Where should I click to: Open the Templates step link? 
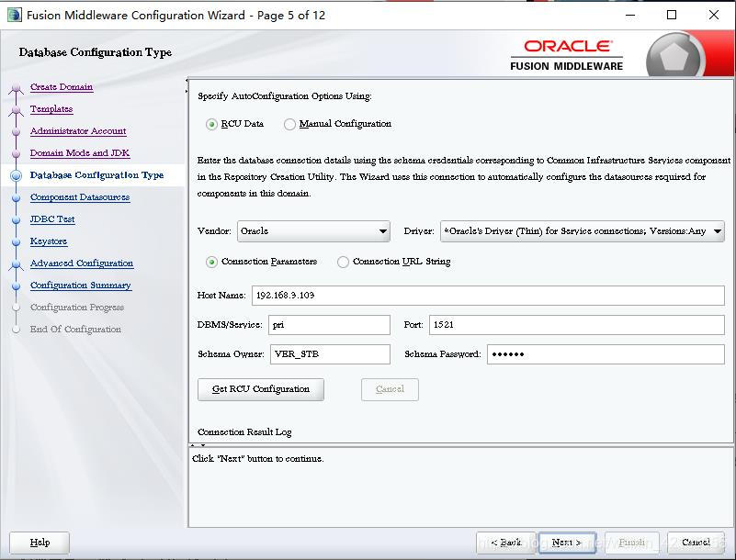point(51,109)
